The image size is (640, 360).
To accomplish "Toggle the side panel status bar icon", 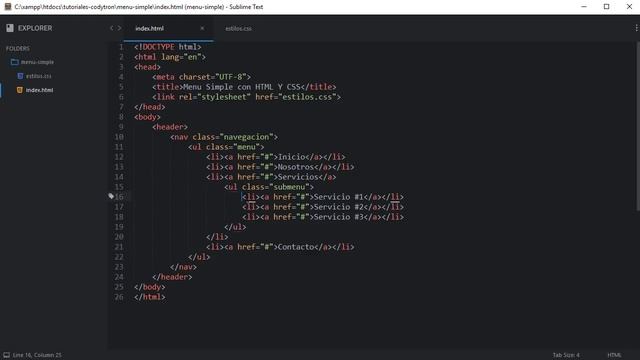I will [7, 355].
